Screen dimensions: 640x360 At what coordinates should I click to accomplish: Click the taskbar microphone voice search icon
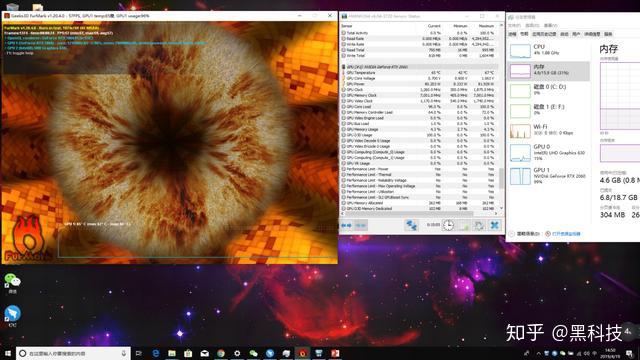pyautogui.click(x=123, y=353)
